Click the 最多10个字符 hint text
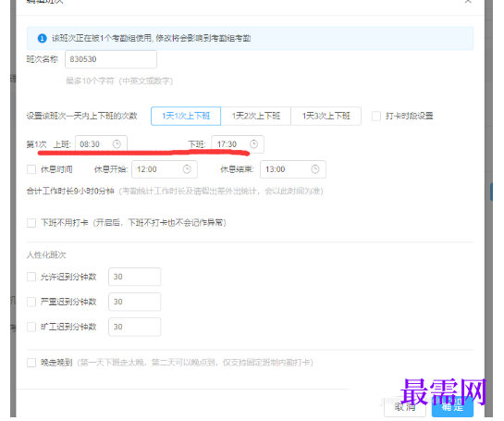 click(119, 80)
